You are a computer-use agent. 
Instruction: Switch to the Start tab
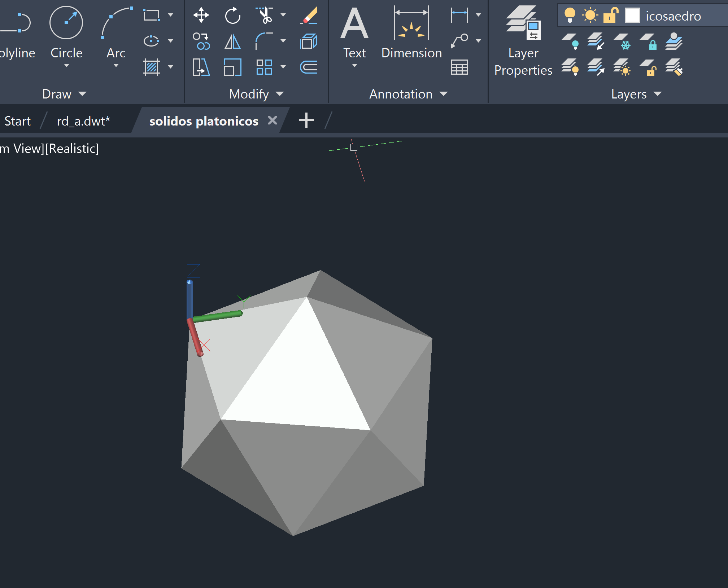click(x=17, y=121)
